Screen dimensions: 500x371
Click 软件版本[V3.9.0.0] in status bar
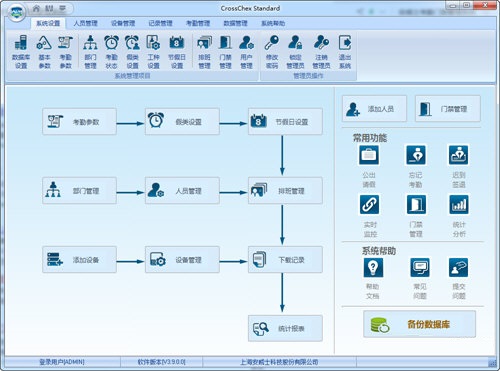click(161, 362)
